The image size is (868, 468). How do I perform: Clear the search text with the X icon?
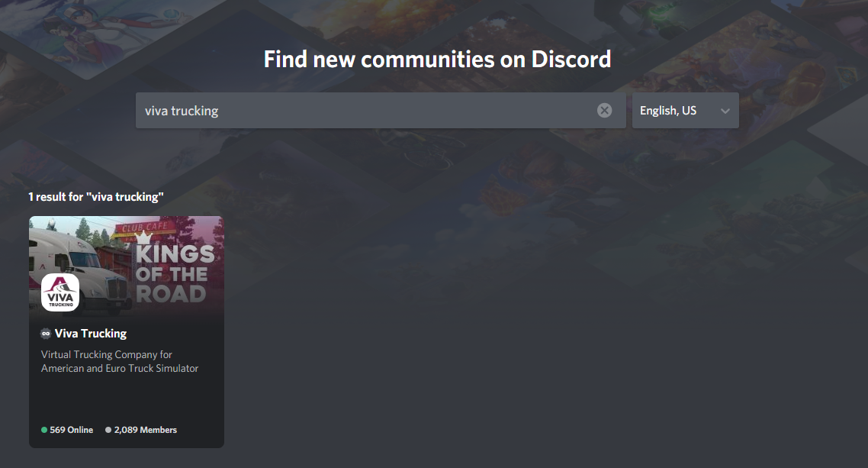pos(605,110)
